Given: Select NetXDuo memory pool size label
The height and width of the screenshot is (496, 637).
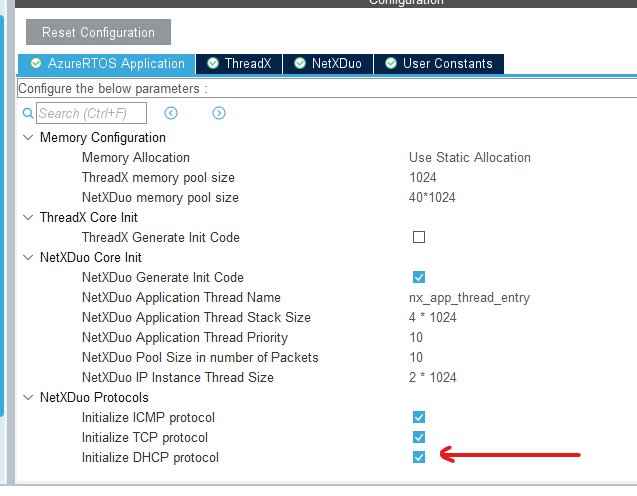Looking at the screenshot, I should 160,198.
